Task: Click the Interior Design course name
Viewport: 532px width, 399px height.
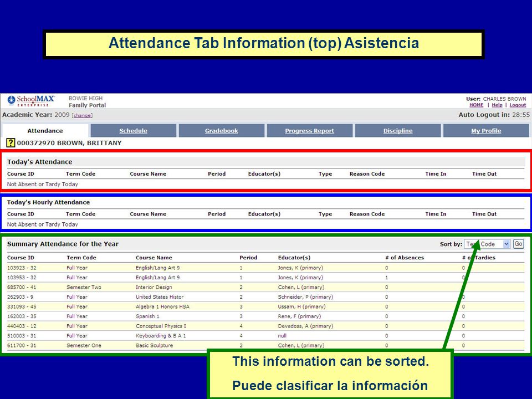Action: click(154, 287)
